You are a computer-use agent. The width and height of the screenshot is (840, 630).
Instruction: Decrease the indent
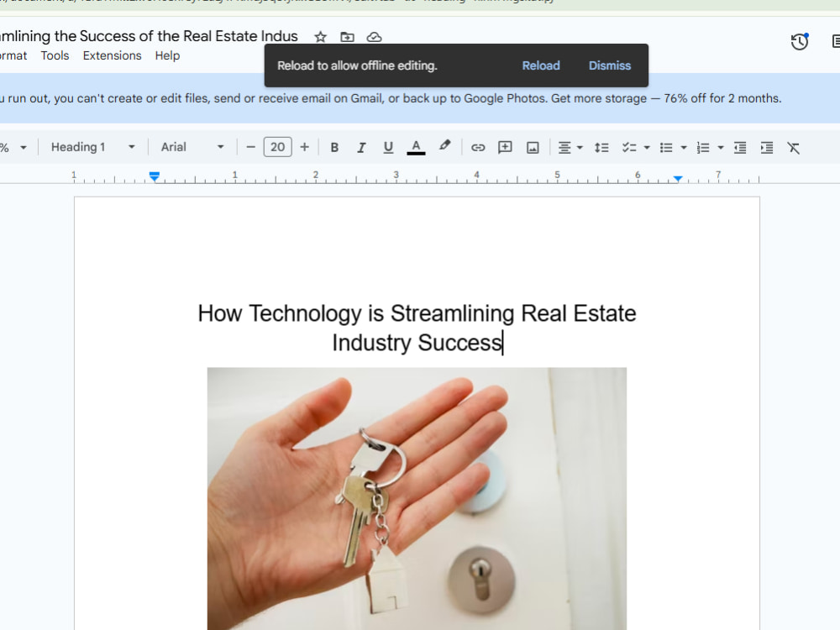(x=740, y=147)
